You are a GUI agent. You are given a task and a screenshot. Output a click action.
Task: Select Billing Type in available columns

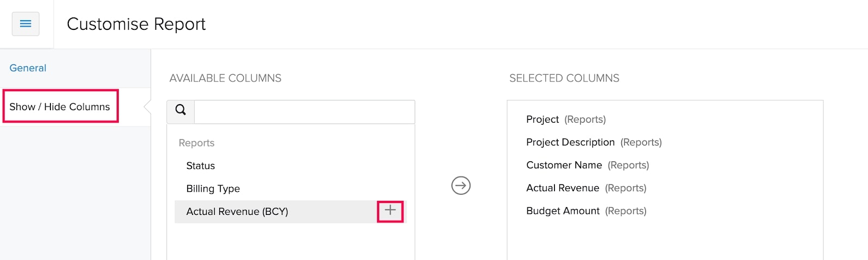213,189
